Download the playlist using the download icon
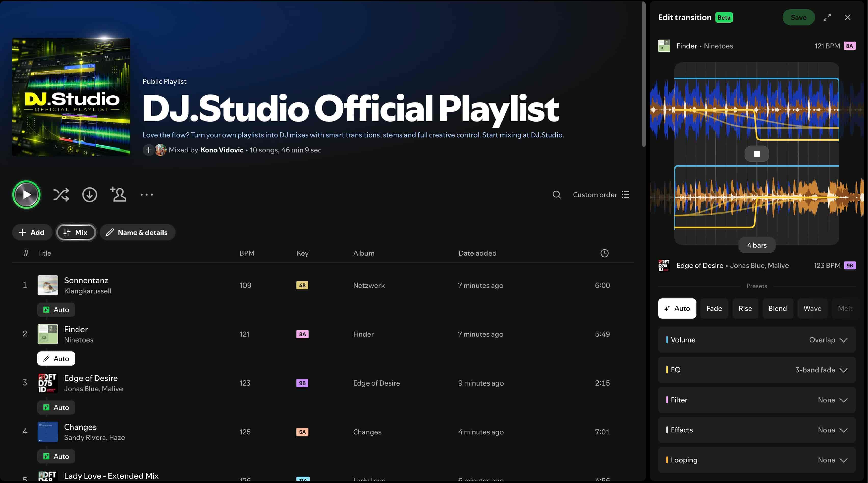Image resolution: width=868 pixels, height=483 pixels. coord(89,194)
